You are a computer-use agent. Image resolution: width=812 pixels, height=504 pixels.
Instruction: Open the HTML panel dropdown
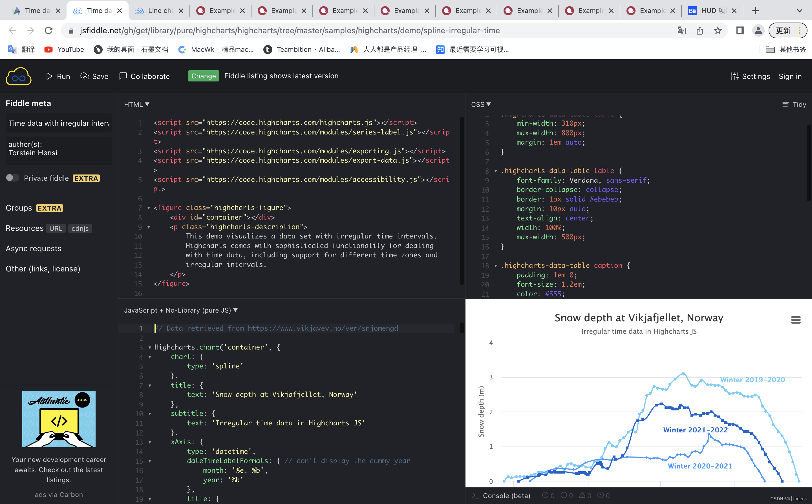tap(137, 105)
